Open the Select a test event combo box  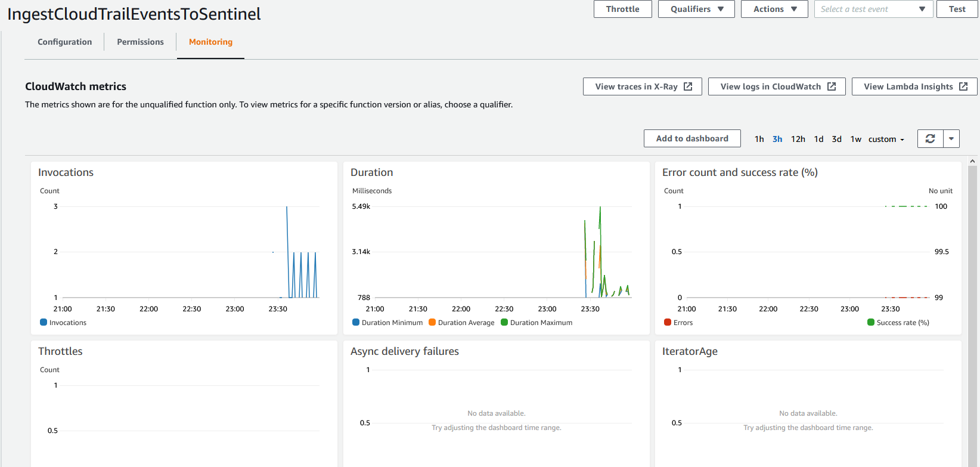pos(873,9)
